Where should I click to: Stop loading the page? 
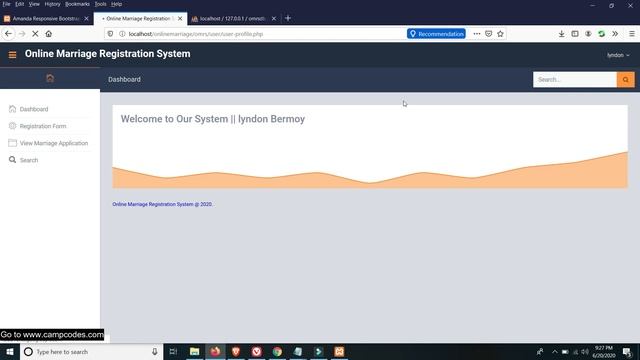pos(35,34)
